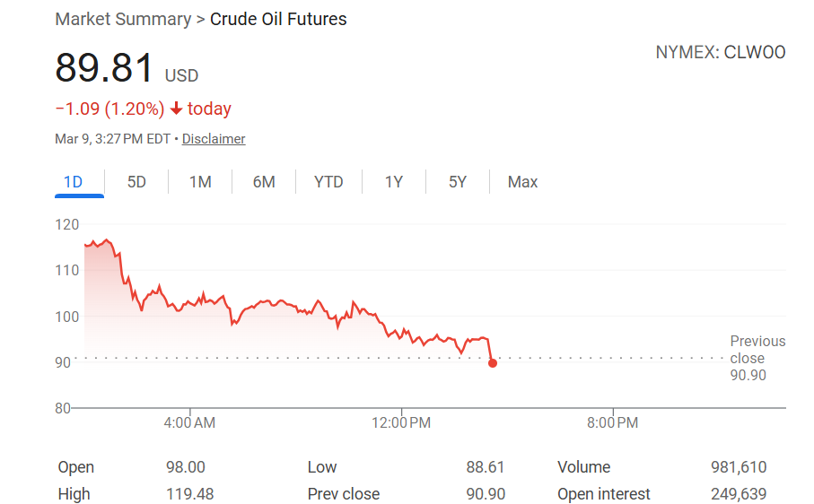
Task: Select YTD time range
Action: coord(328,182)
